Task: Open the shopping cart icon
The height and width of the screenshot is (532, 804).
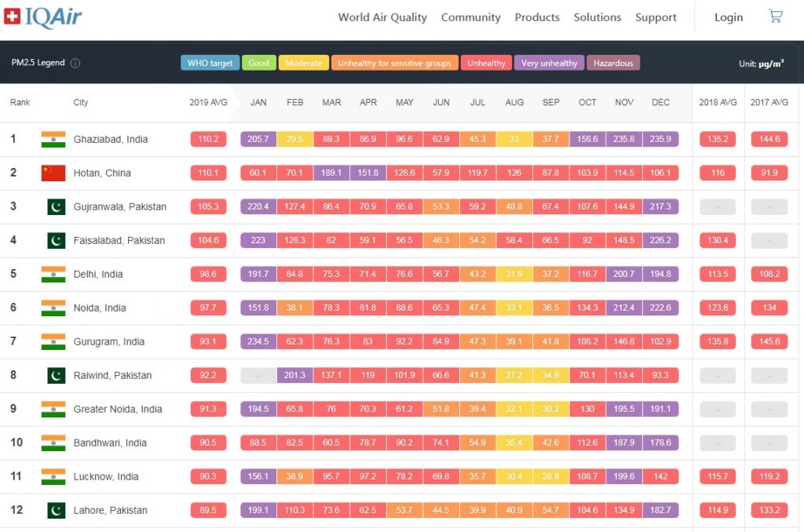Action: pyautogui.click(x=775, y=16)
